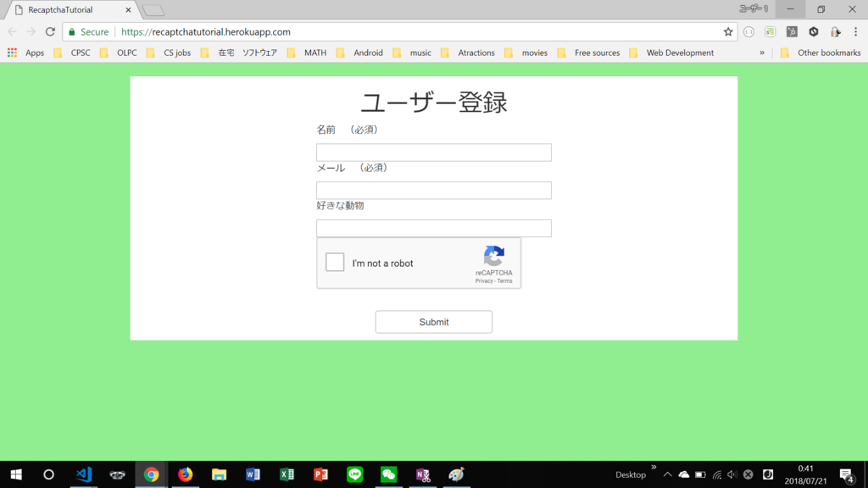
Task: Open the reCAPTCHA Privacy link
Action: click(485, 282)
